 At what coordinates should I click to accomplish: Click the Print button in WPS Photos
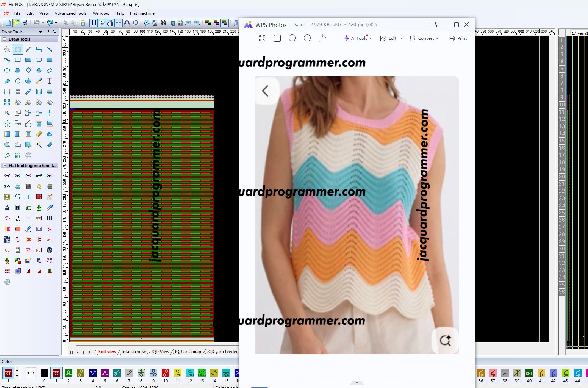pyautogui.click(x=458, y=38)
